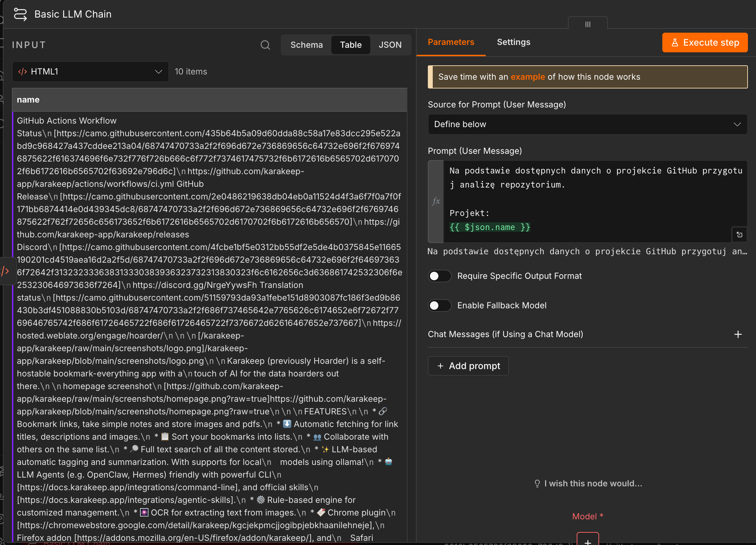Open the Settings tab
The height and width of the screenshot is (545, 756).
[513, 42]
